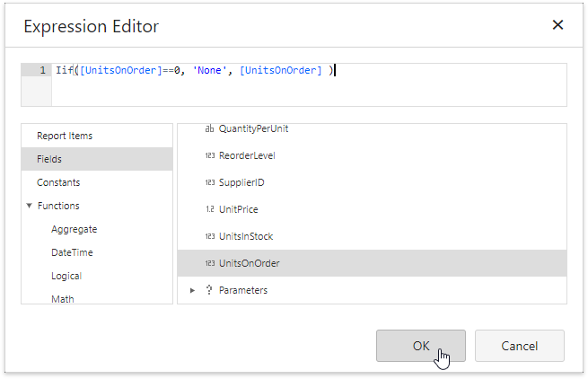588x379 pixels.
Task: Select the Logical functions group
Action: click(66, 276)
